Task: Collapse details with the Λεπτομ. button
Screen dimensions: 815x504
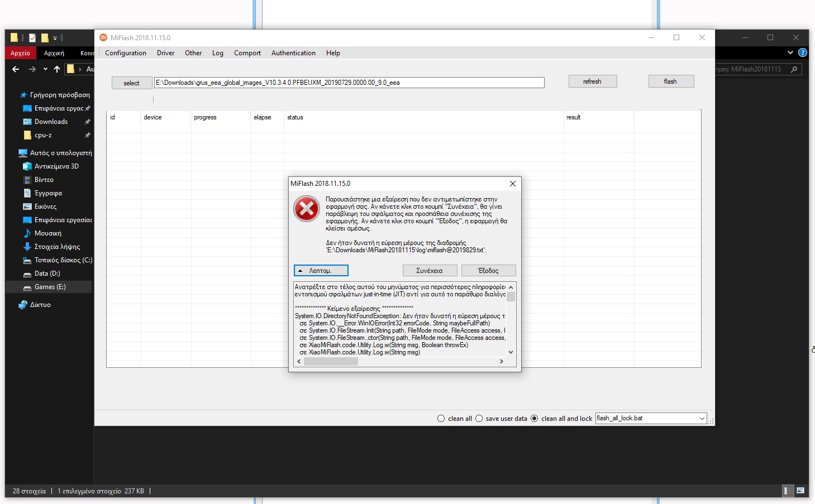Action: click(321, 271)
